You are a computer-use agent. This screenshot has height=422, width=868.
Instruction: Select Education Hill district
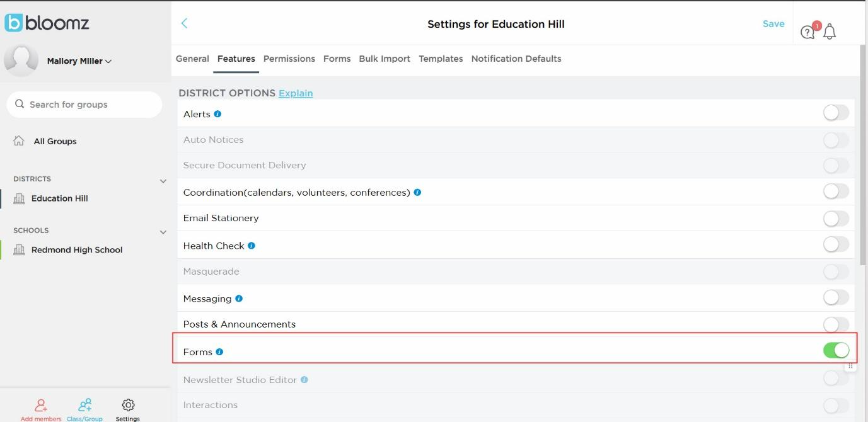(x=60, y=198)
